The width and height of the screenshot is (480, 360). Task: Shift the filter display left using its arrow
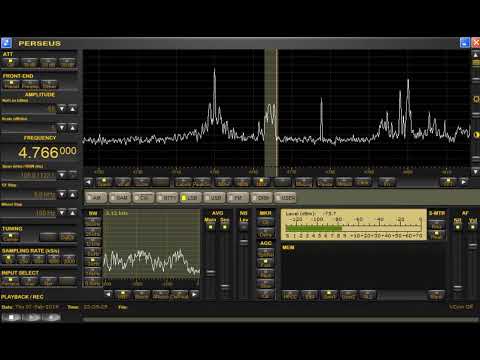[108, 294]
